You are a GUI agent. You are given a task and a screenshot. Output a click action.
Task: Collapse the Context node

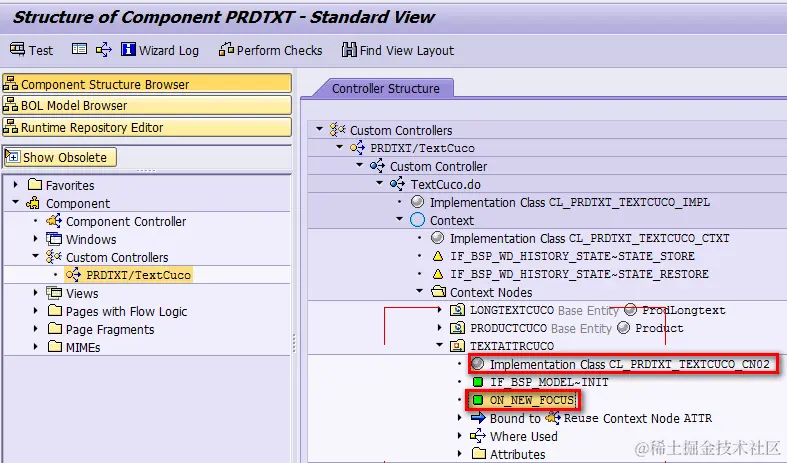pyautogui.click(x=400, y=219)
